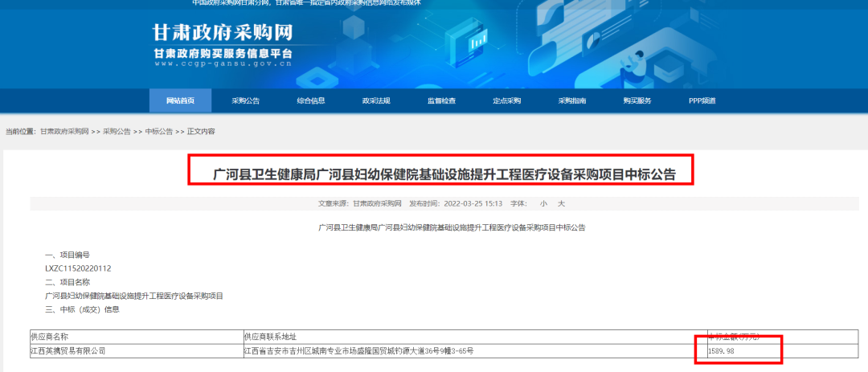This screenshot has width=868, height=372.
Task: Click heading 三、中标（成交）信息
Action: (x=82, y=309)
